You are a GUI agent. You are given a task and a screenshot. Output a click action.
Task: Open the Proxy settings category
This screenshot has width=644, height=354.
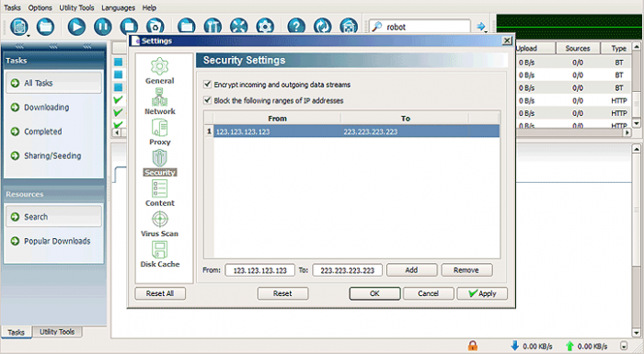[160, 131]
